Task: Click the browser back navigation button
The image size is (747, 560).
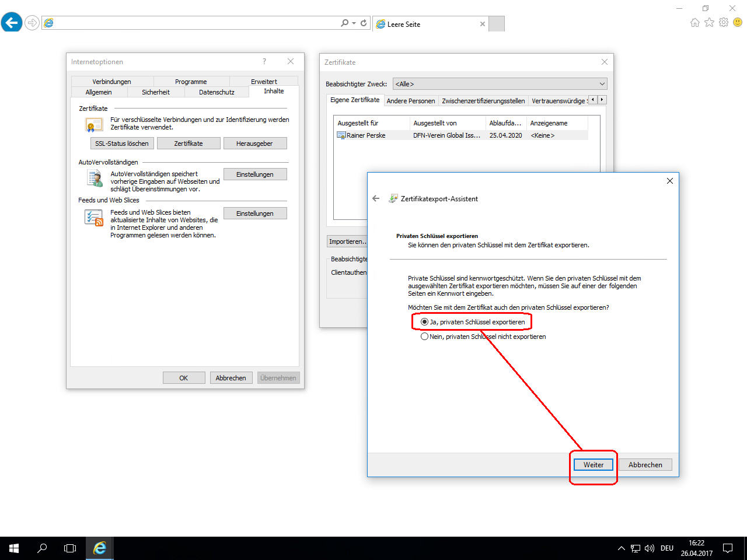Action: (x=12, y=23)
